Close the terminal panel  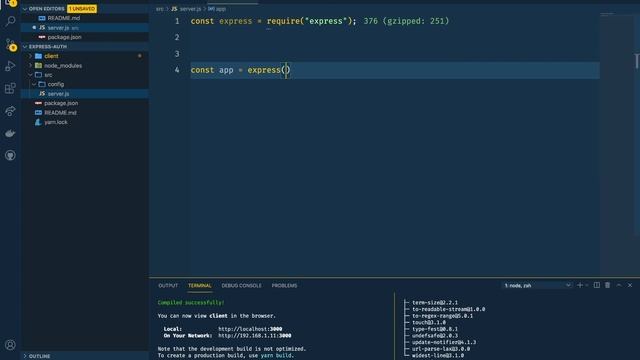pos(630,285)
